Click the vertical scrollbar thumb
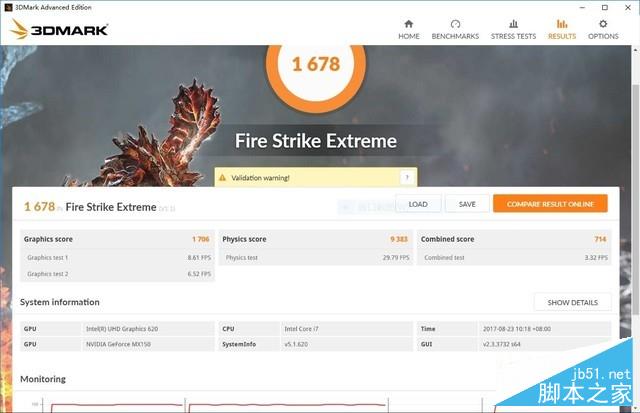Viewport: 640px width, 413px height. 636,200
